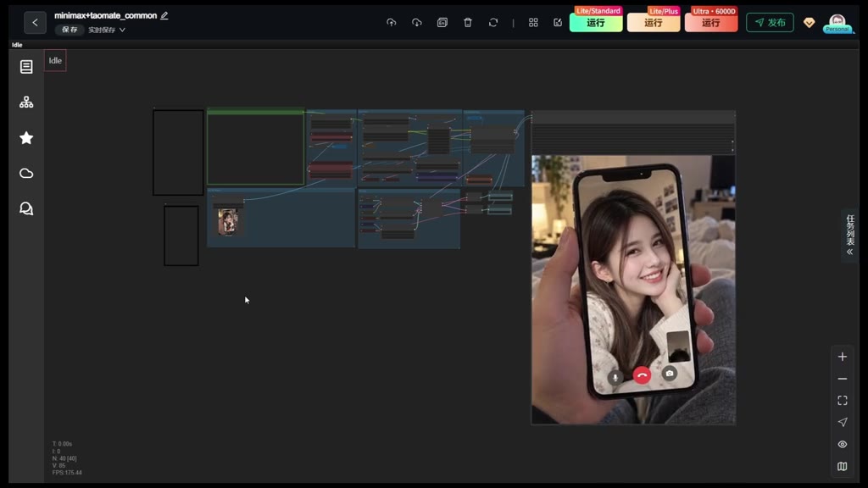This screenshot has height=488, width=868.
Task: Click the refresh icon in top toolbar
Action: [x=493, y=23]
